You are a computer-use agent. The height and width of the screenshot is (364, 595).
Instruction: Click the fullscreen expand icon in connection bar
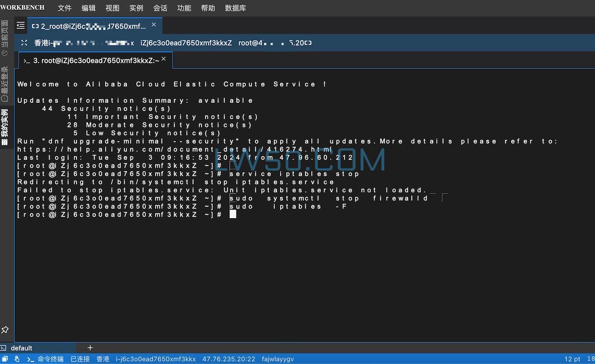(24, 43)
